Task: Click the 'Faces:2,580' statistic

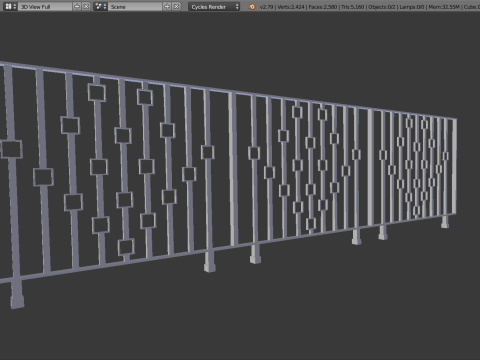Action: coord(322,7)
